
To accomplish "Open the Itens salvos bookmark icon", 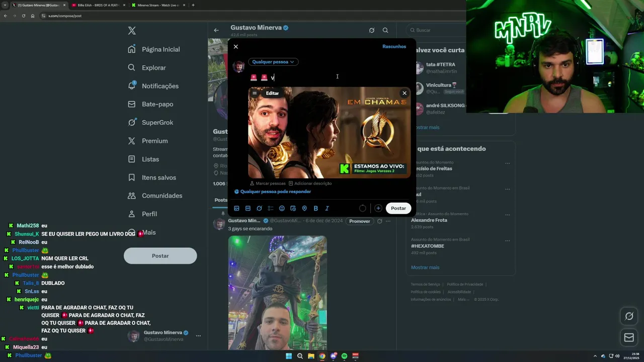I will point(132,177).
